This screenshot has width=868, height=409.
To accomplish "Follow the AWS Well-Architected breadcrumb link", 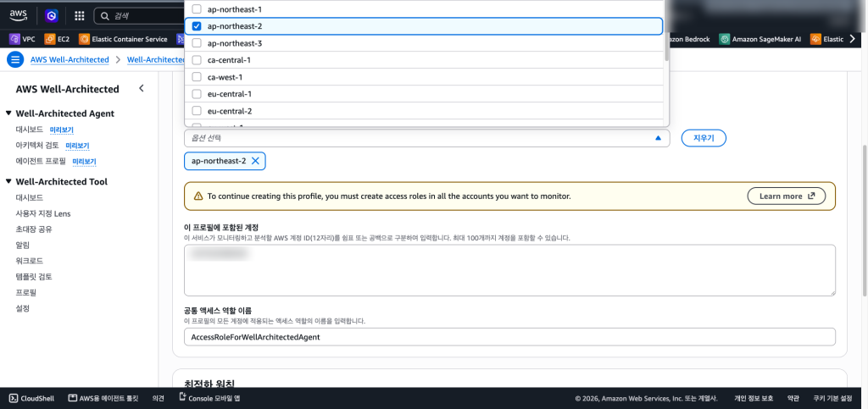I will 70,59.
